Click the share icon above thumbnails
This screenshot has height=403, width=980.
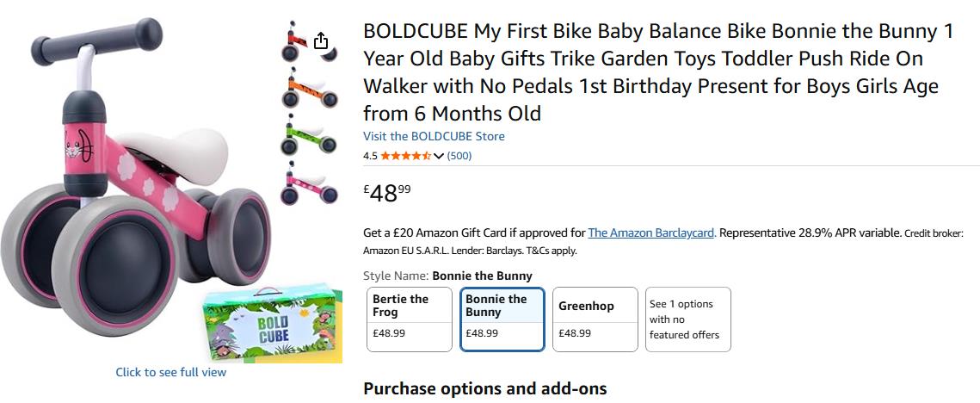pyautogui.click(x=321, y=40)
